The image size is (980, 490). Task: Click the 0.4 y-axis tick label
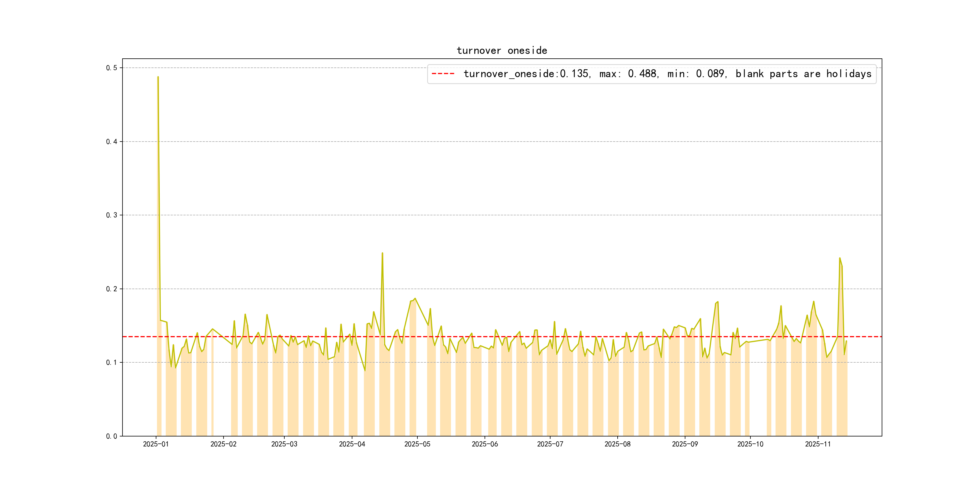click(x=112, y=142)
